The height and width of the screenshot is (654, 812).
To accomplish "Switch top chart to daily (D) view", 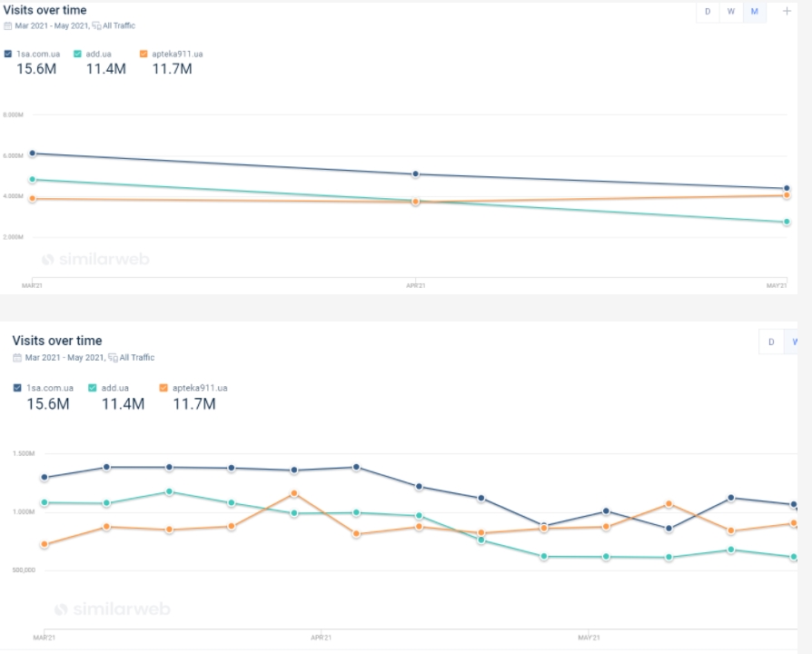I will (708, 12).
